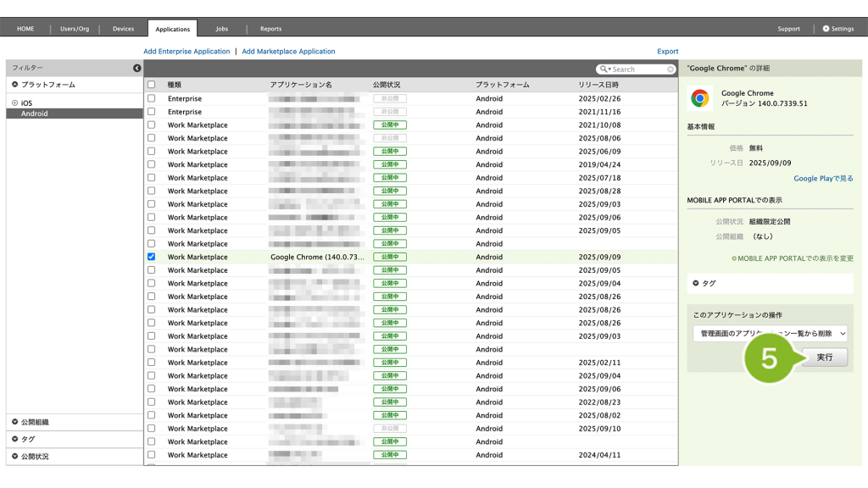Expand the タグ section in the details panel

(697, 283)
